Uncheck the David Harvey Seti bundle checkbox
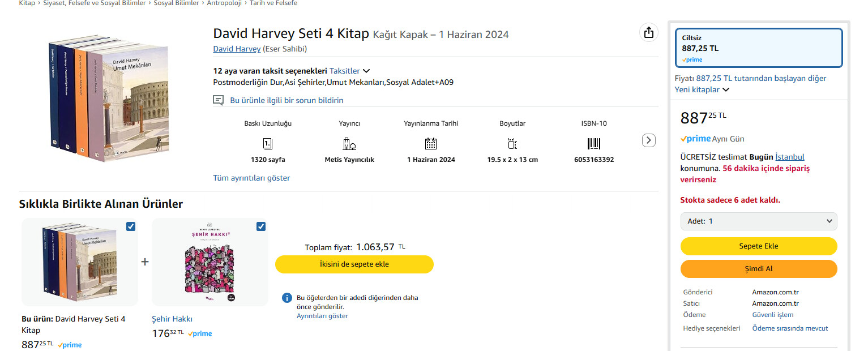Screen dimensions: 868x351 (x=131, y=226)
